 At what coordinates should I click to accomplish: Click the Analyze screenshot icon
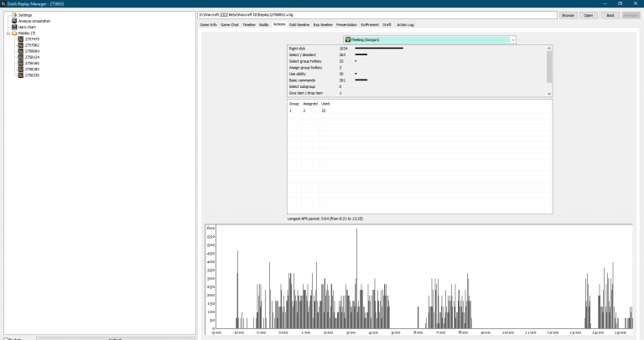click(14, 21)
